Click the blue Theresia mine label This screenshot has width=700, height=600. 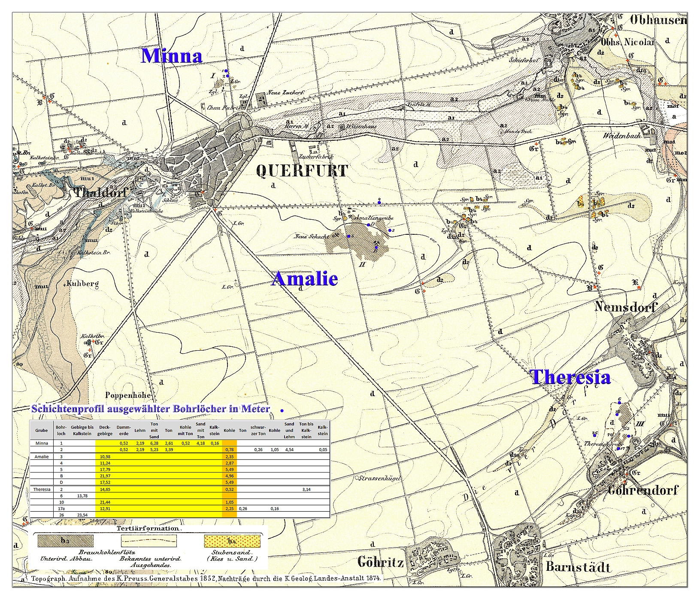[570, 377]
